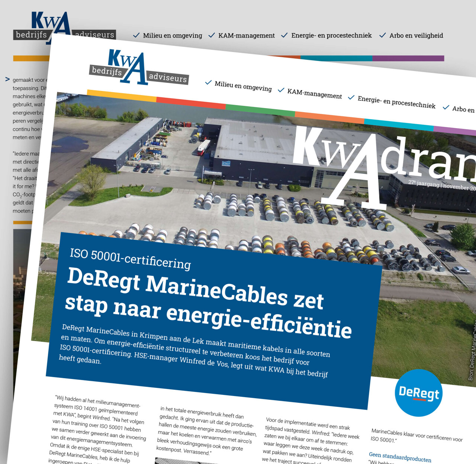Screen dimensions: 476x464
Task: Select 'Milieu en omgeving' text on the front page
Action: tap(243, 86)
